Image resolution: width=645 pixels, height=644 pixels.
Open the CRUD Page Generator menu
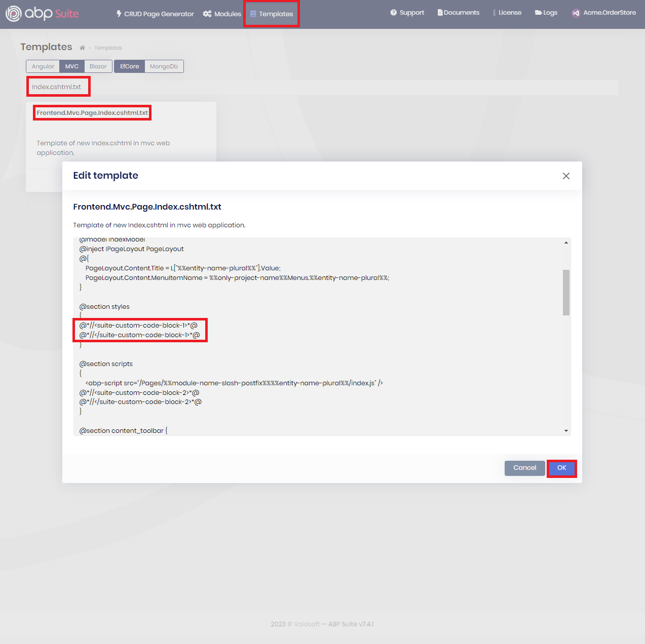[155, 14]
